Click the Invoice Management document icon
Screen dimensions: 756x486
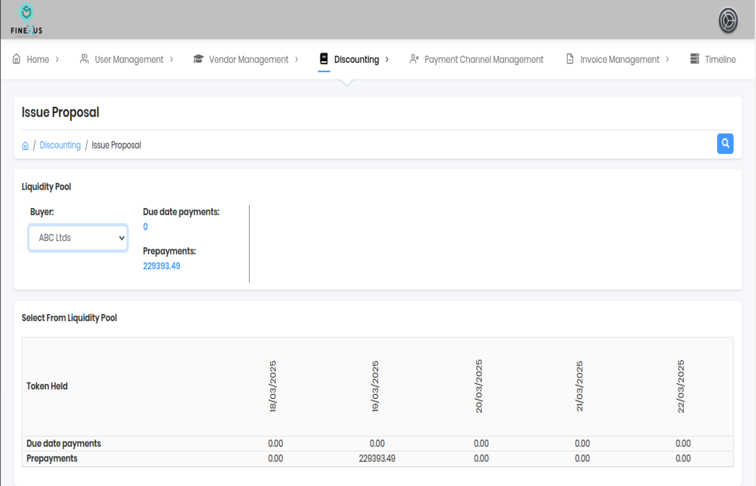570,59
